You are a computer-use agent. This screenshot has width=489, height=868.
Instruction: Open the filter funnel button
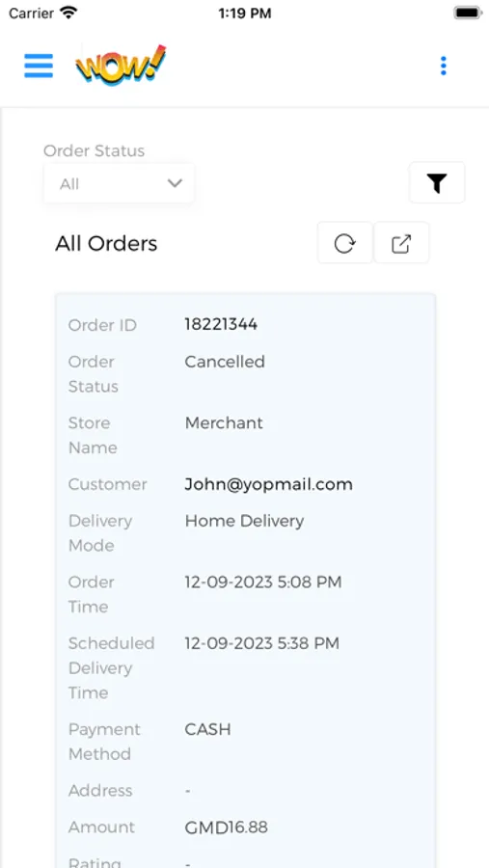[x=437, y=182]
